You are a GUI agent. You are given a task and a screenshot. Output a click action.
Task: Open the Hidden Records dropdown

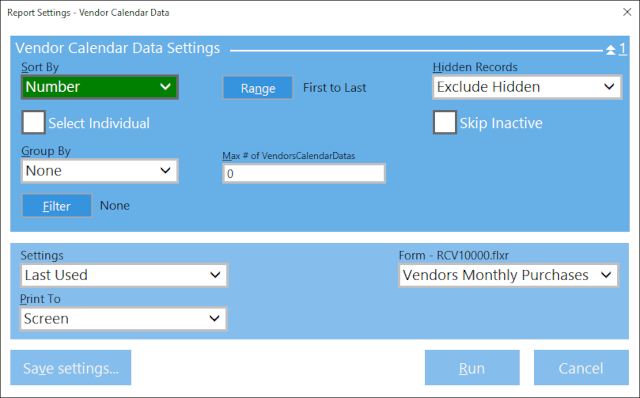click(527, 87)
